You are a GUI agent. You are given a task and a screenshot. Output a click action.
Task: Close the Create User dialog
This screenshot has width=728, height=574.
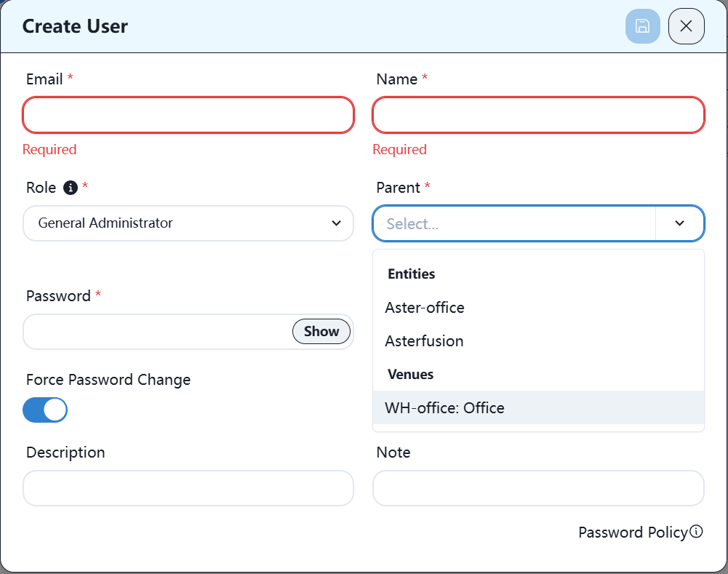pyautogui.click(x=686, y=27)
